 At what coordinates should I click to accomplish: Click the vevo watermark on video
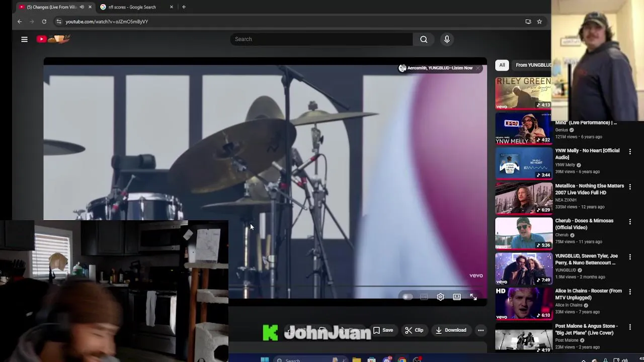(476, 276)
